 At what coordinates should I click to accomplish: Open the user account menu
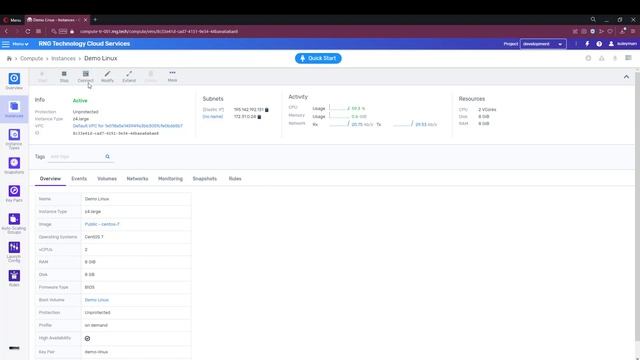click(x=622, y=44)
